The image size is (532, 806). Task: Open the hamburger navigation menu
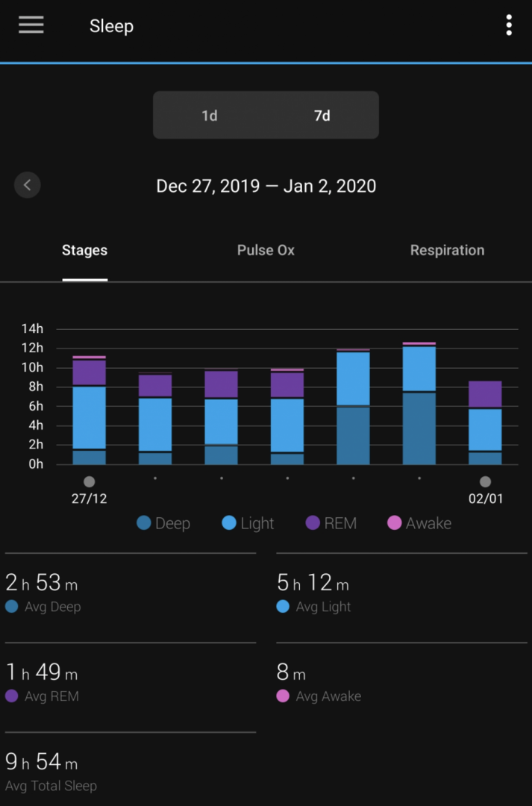pyautogui.click(x=31, y=25)
